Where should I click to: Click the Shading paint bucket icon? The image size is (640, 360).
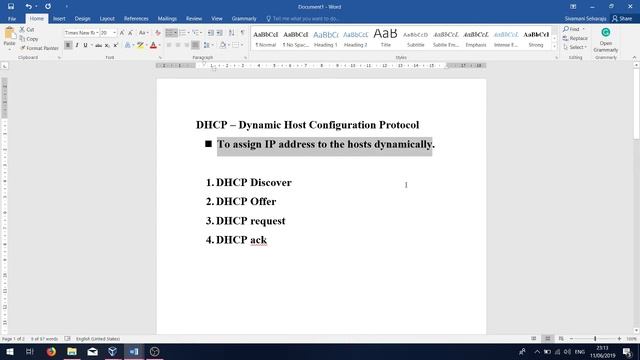223,45
